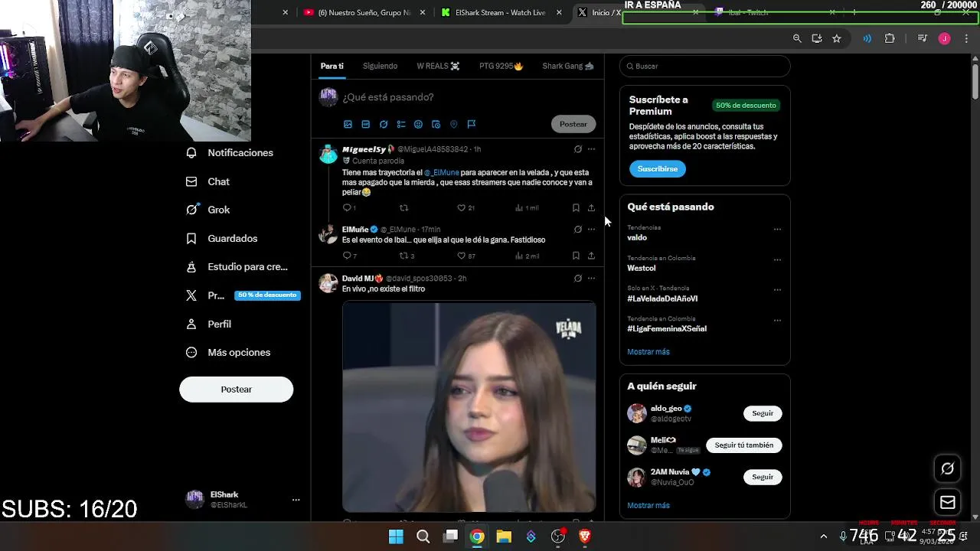Open Chat in the X sidebar
This screenshot has width=980, height=551.
tap(208, 181)
